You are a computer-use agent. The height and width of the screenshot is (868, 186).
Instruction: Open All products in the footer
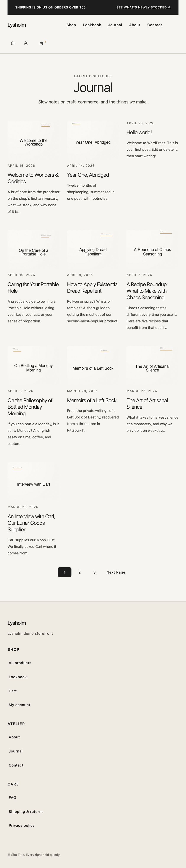click(20, 663)
